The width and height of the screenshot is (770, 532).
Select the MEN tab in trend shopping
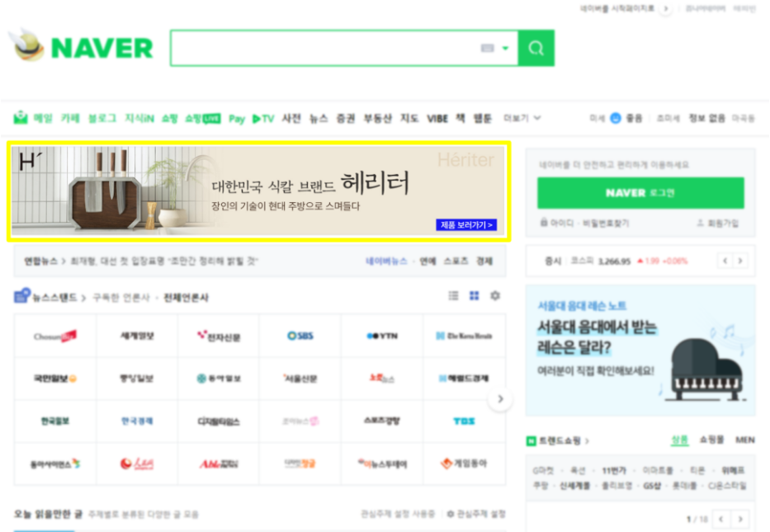coord(745,440)
